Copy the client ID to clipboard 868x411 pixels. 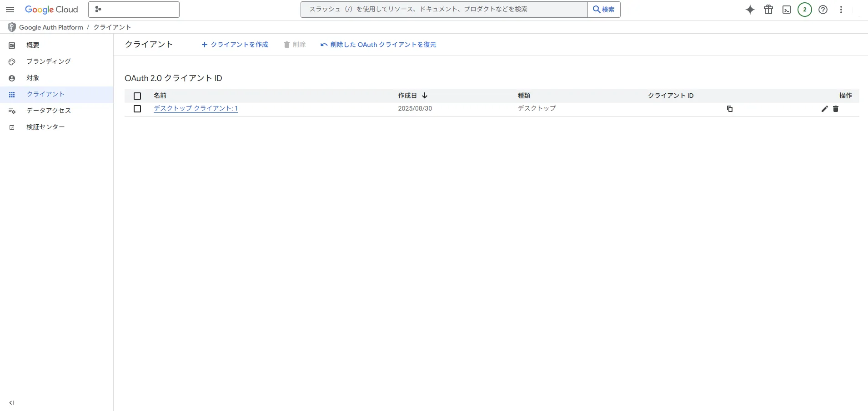(x=730, y=109)
